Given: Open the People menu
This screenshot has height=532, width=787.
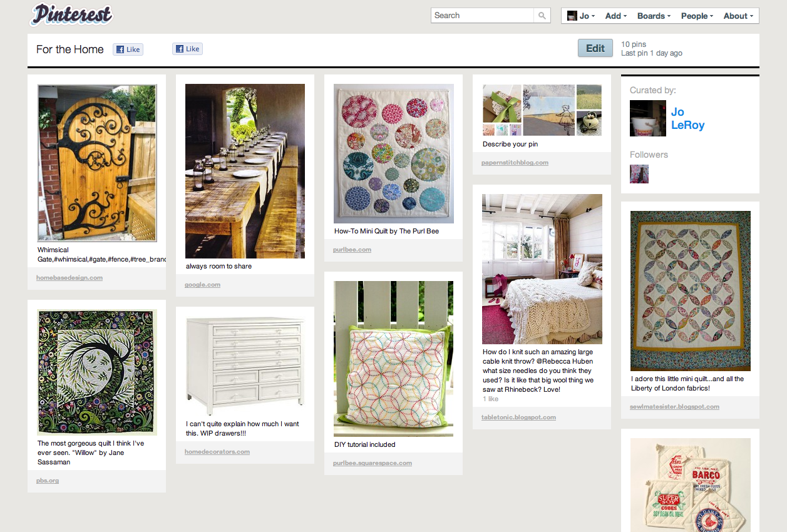Looking at the screenshot, I should [x=697, y=16].
